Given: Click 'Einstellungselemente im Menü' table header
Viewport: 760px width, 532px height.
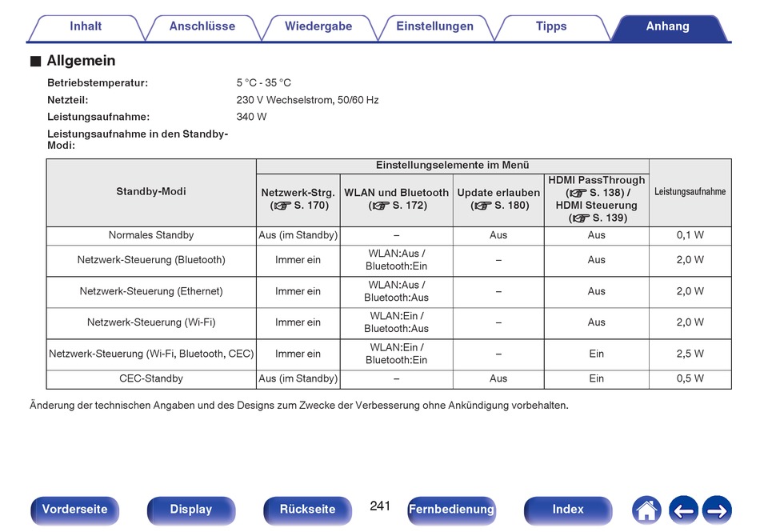Looking at the screenshot, I should coord(453,166).
